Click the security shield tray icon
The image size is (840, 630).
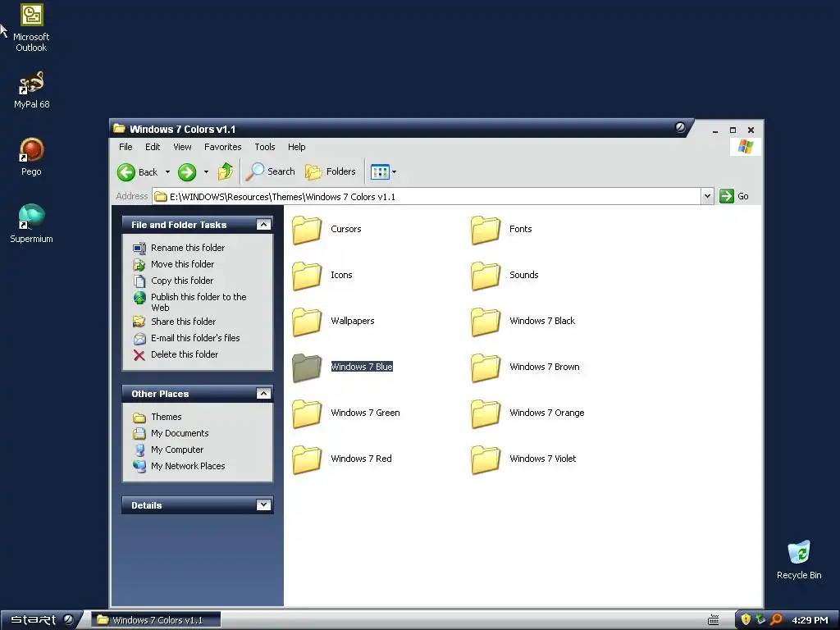pos(745,620)
